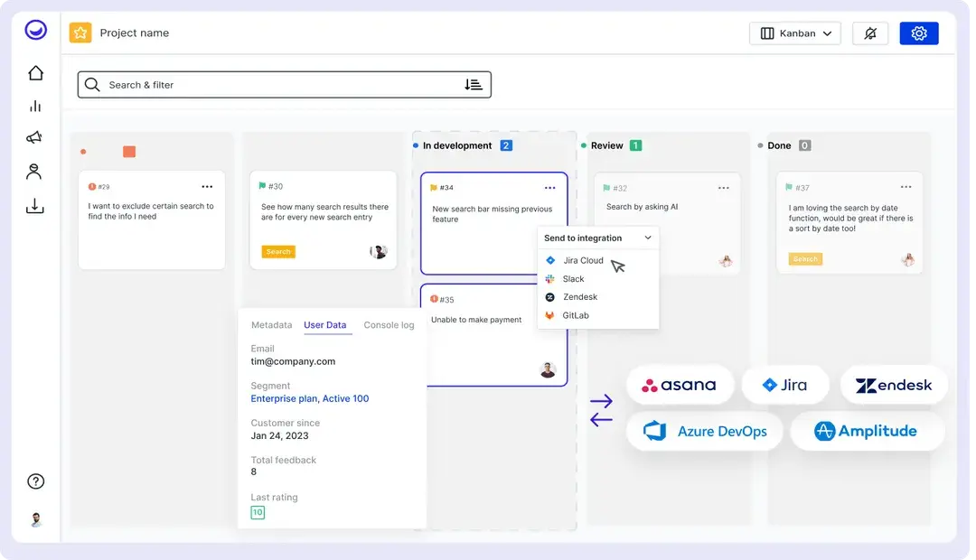
Task: Click the blue settings gear button
Action: click(x=919, y=33)
